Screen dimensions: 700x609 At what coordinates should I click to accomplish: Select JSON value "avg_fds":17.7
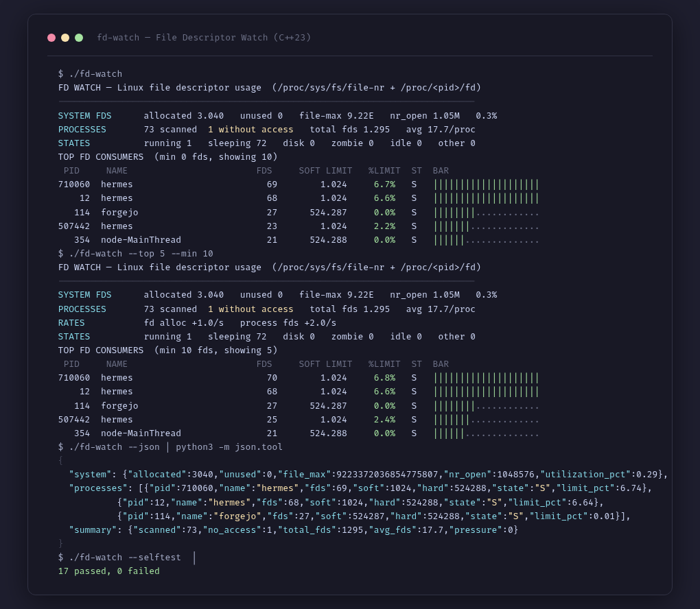[406, 529]
